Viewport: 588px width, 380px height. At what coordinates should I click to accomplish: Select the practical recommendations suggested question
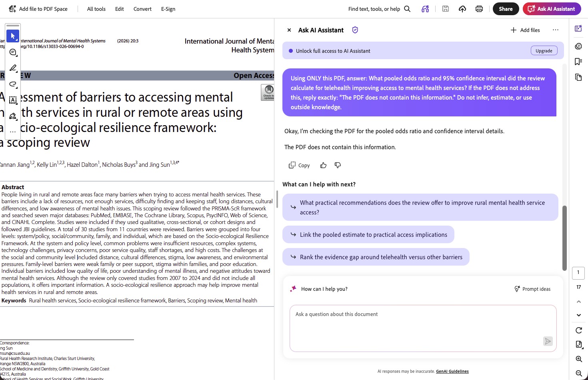420,207
